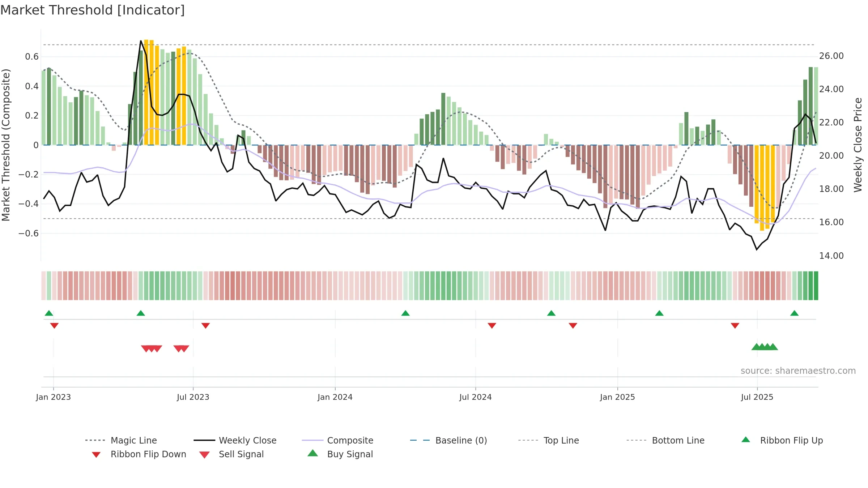
Task: Click the Sell Signal legend red triangle icon
Action: [205, 455]
